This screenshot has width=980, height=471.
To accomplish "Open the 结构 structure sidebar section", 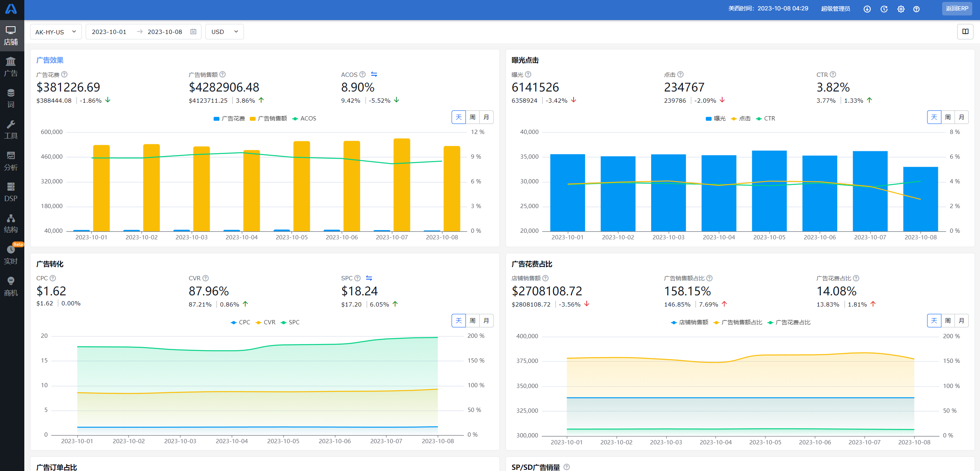I will coord(11,224).
